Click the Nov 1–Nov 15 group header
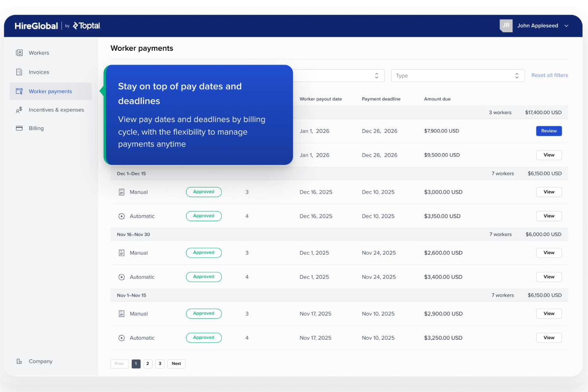The image size is (588, 392). click(339, 295)
